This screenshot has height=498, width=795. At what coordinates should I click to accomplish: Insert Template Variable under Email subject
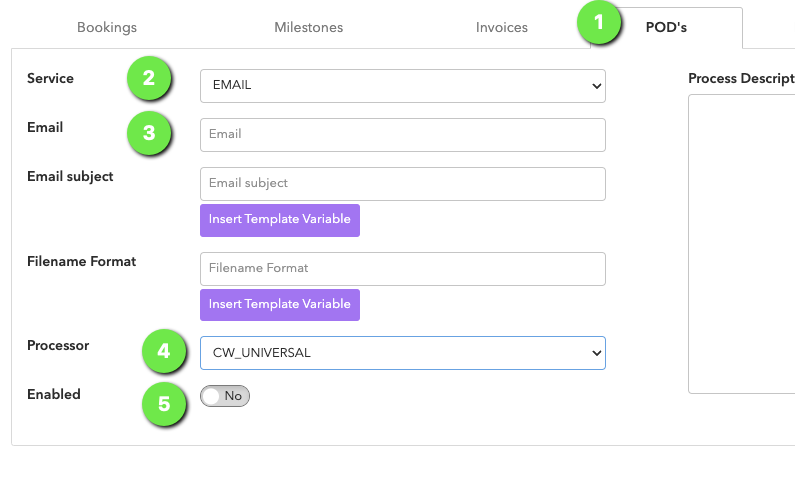(x=280, y=220)
